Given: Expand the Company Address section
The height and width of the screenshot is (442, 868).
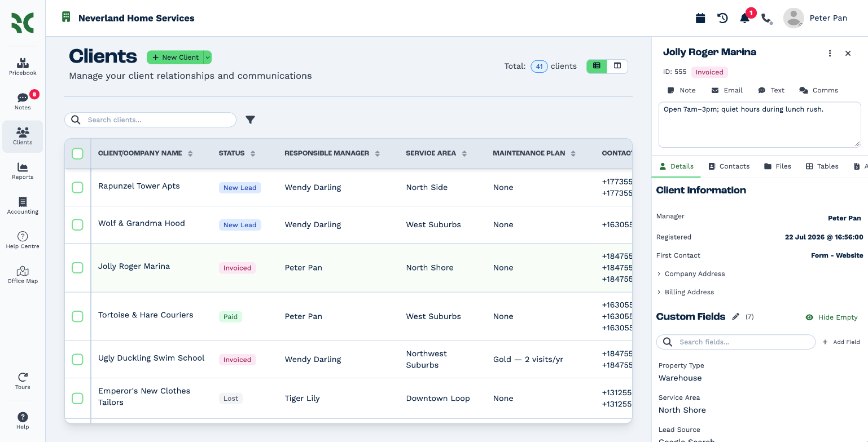Looking at the screenshot, I should coord(691,274).
